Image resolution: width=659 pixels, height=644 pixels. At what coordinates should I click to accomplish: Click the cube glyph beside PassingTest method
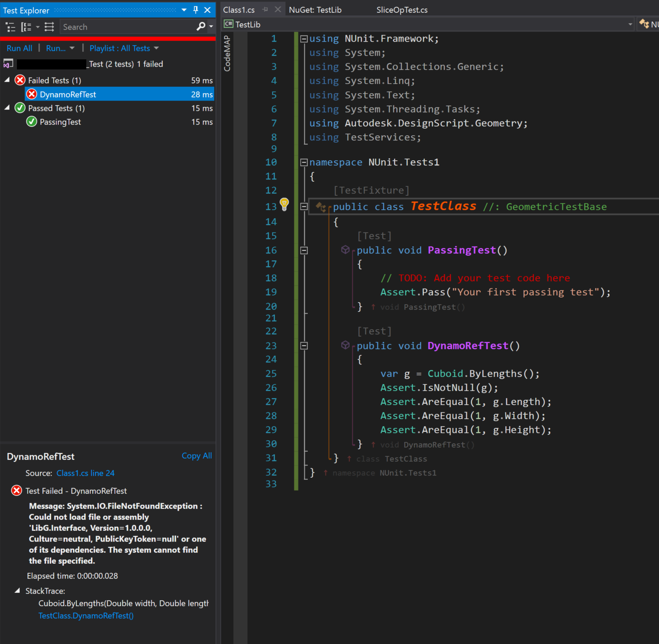point(345,249)
